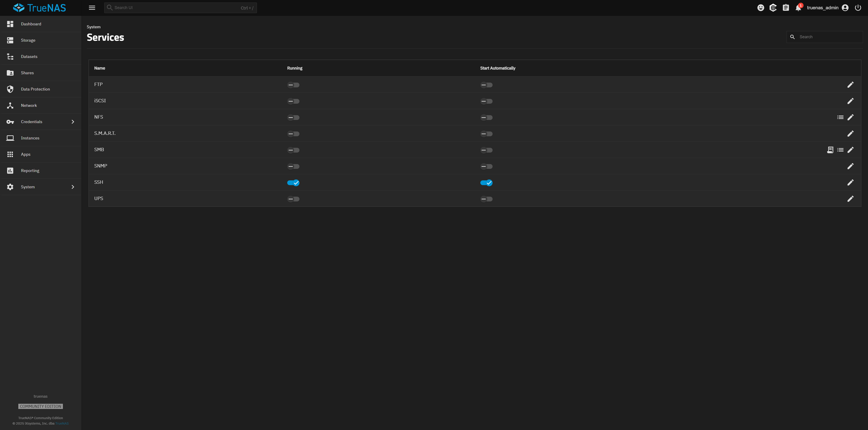Expand the Credentials menu chevron
868x430 pixels.
coord(73,122)
